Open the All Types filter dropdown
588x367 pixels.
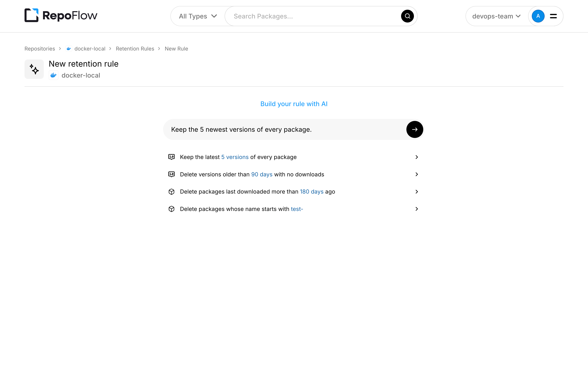coord(198,16)
